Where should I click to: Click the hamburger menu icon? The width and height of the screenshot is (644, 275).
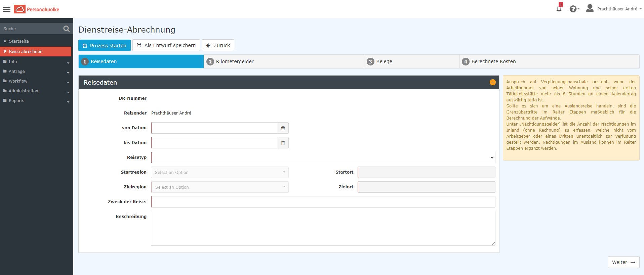pos(7,9)
